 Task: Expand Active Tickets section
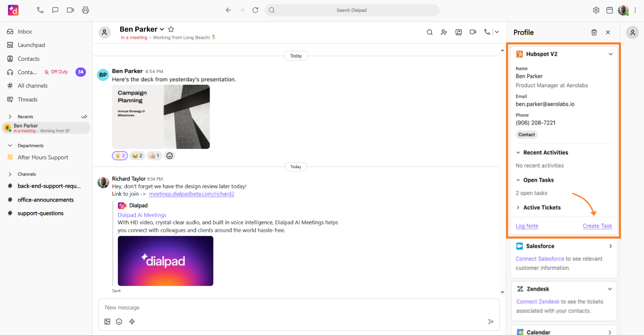518,208
